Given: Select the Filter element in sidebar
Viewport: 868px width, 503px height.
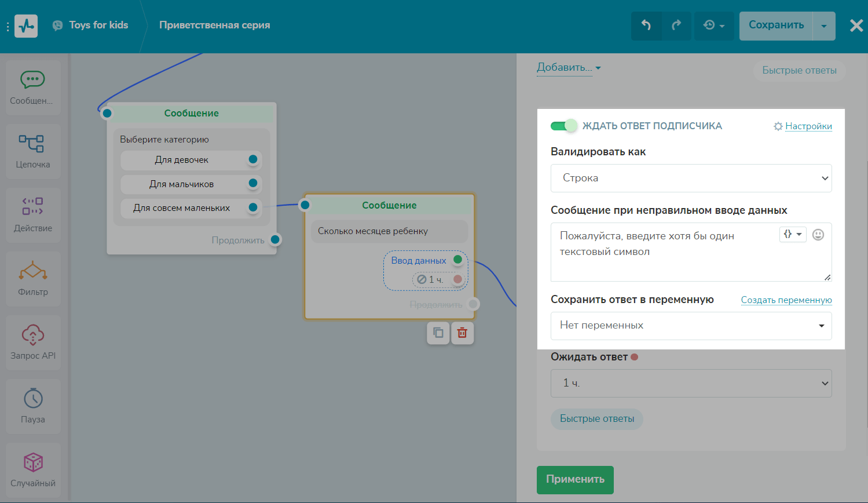Looking at the screenshot, I should pyautogui.click(x=33, y=279).
